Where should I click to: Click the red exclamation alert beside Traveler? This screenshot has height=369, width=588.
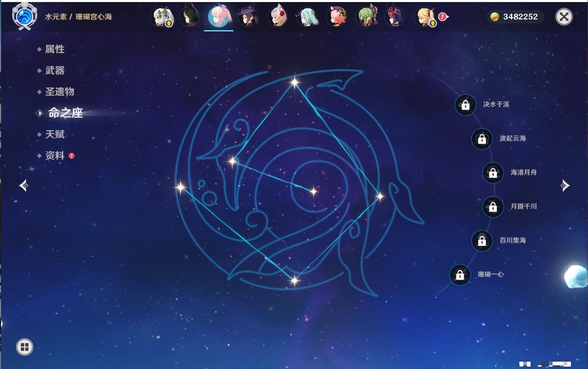tap(443, 17)
